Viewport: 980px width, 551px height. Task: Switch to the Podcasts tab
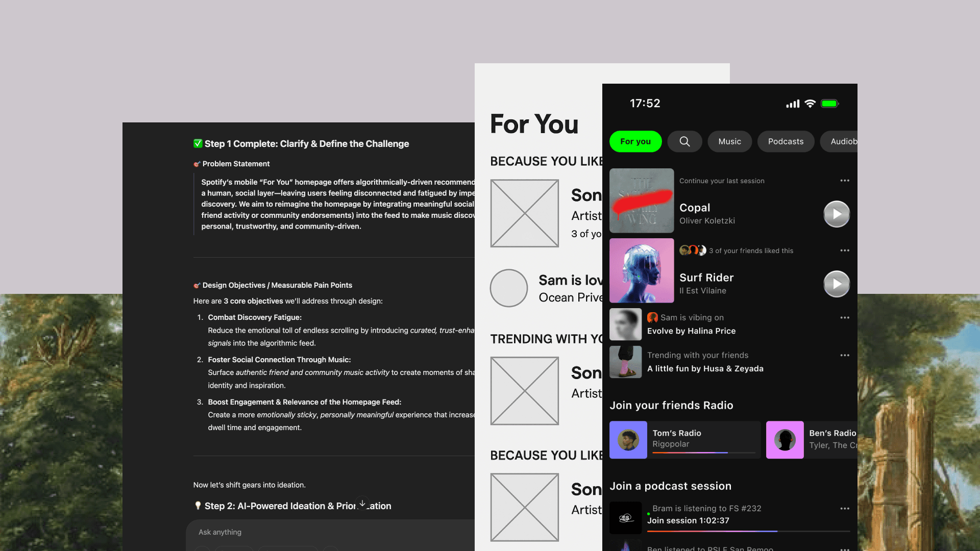(x=786, y=141)
